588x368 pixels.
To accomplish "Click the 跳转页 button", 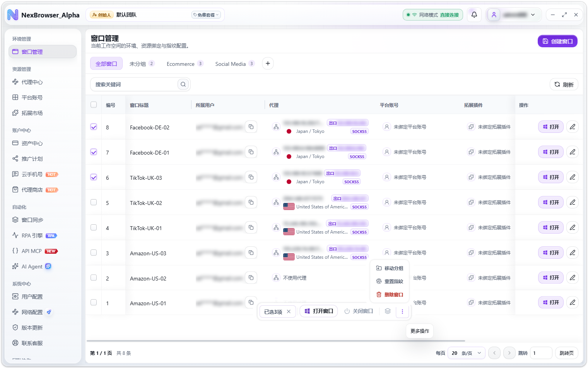I will (567, 353).
